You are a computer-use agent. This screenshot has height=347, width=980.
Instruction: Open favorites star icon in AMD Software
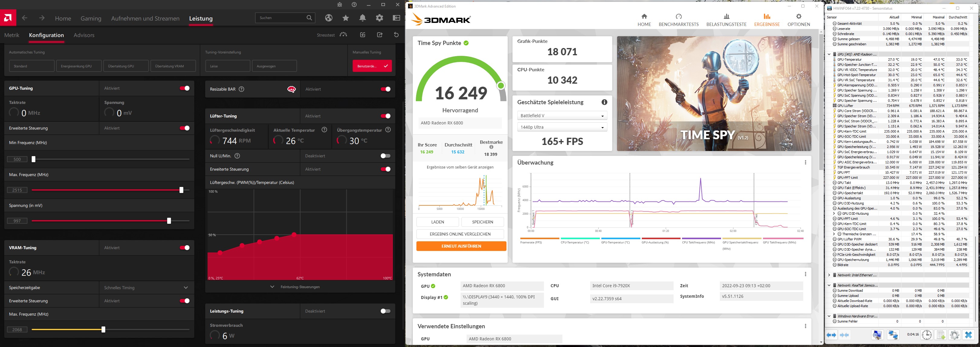(x=345, y=18)
